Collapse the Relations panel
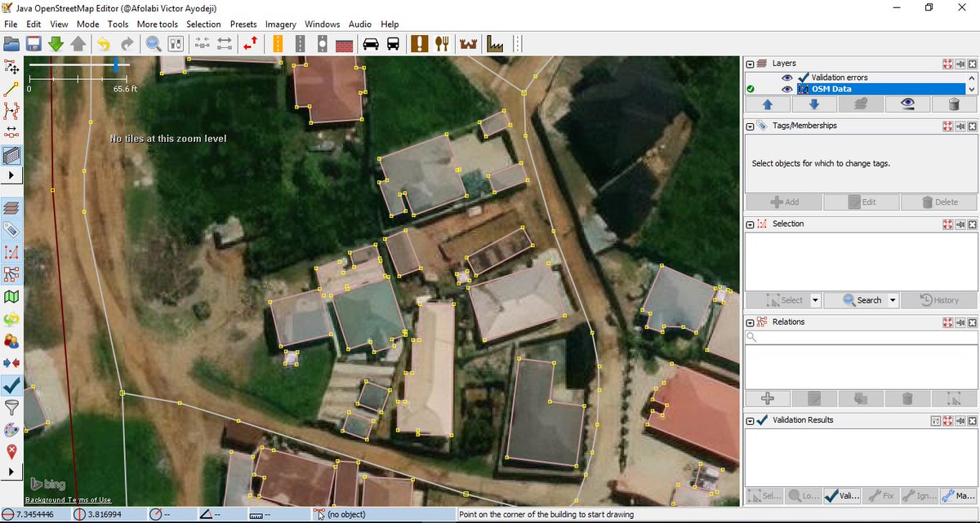The image size is (980, 523). 750,321
